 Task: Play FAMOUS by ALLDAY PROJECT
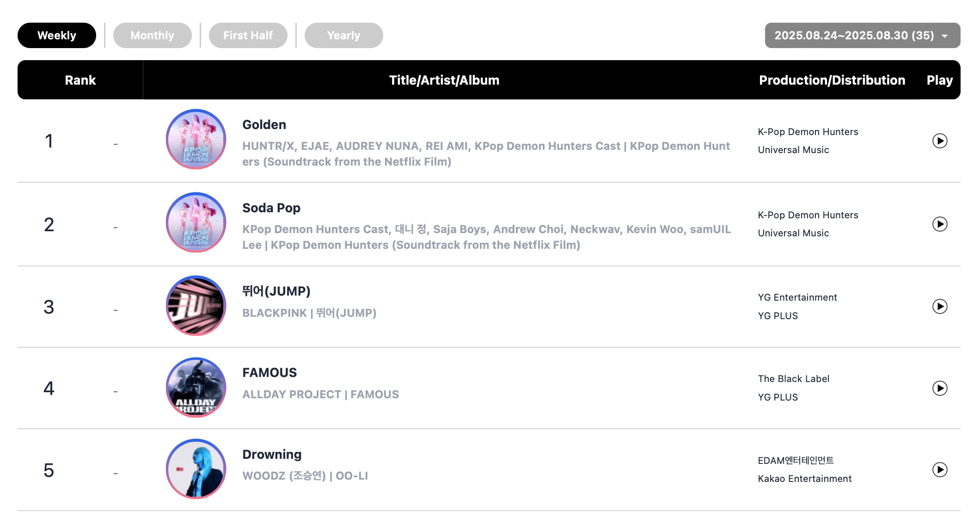click(940, 388)
